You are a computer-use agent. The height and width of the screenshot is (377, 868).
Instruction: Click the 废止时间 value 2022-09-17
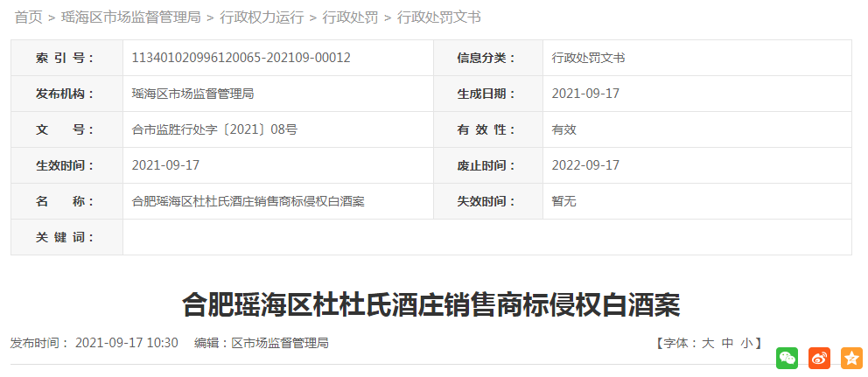[x=585, y=165]
